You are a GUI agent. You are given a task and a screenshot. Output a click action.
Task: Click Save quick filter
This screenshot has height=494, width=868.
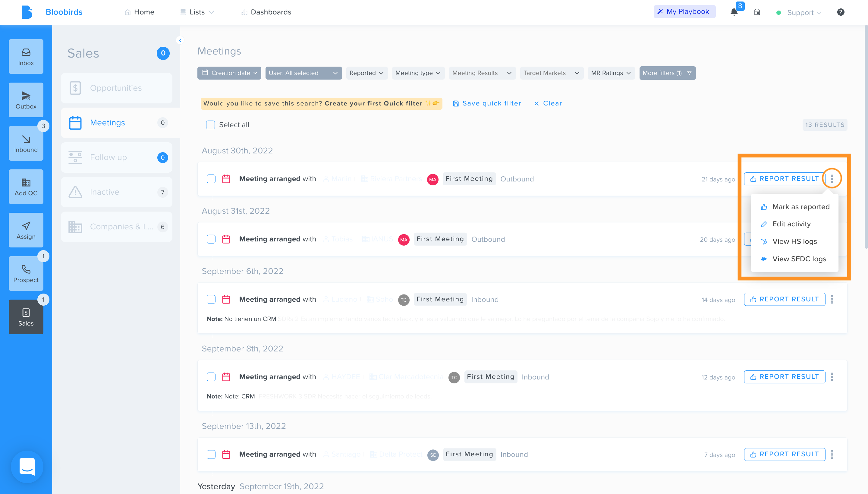(487, 103)
